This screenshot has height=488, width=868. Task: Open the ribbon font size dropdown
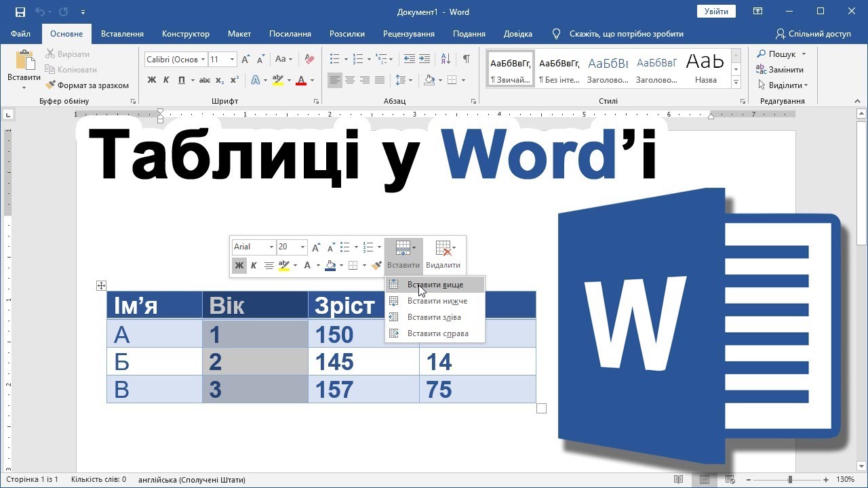point(232,60)
